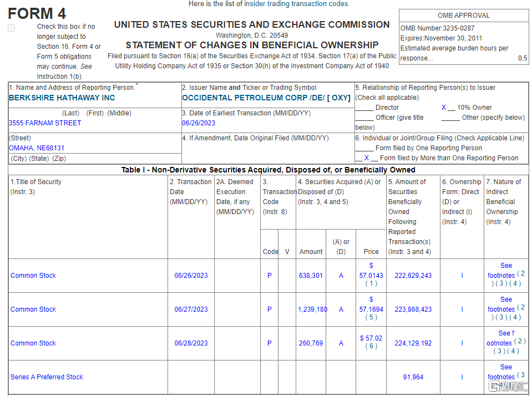532x396 pixels.
Task: Select the owned amount 223,868,423
Action: tap(413, 309)
